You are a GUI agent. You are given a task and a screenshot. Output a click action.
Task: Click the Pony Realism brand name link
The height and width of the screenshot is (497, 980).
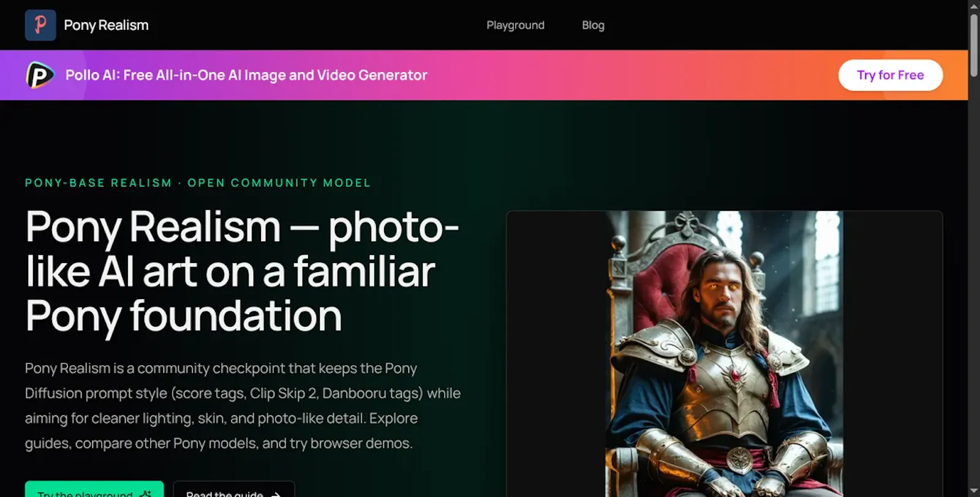coord(106,25)
